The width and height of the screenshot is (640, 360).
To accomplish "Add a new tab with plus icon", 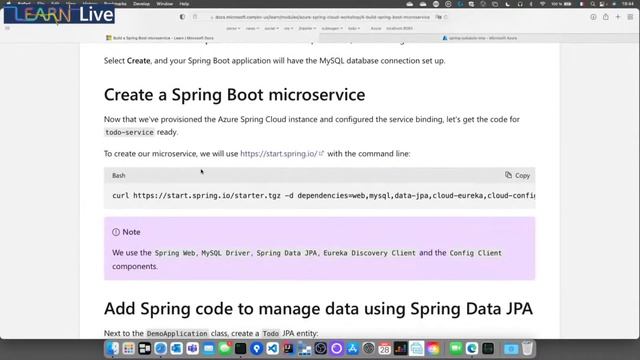I will click(618, 17).
